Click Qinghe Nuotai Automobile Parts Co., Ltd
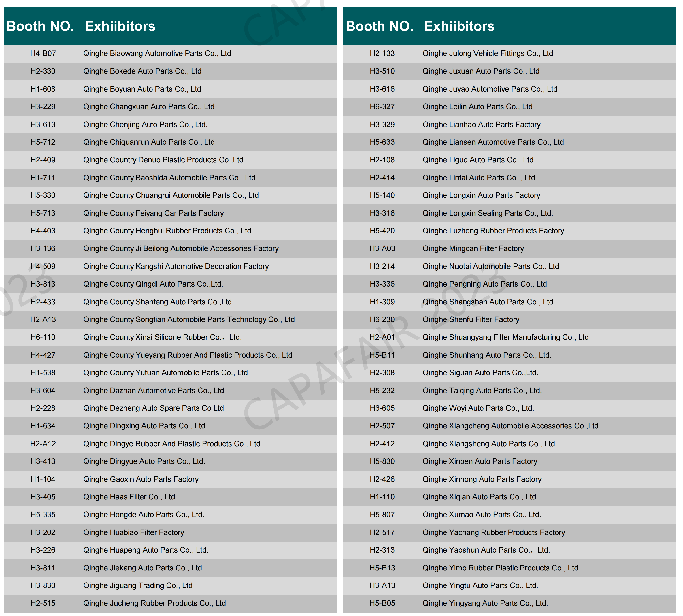 [x=491, y=266]
